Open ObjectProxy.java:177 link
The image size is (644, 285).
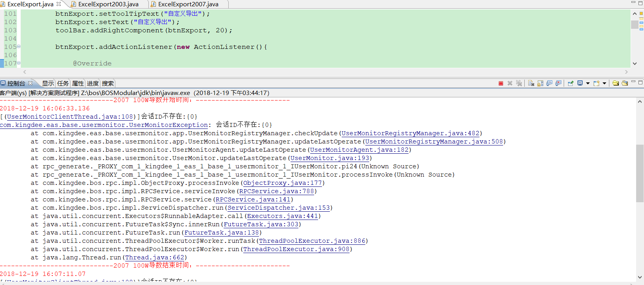pyautogui.click(x=283, y=183)
